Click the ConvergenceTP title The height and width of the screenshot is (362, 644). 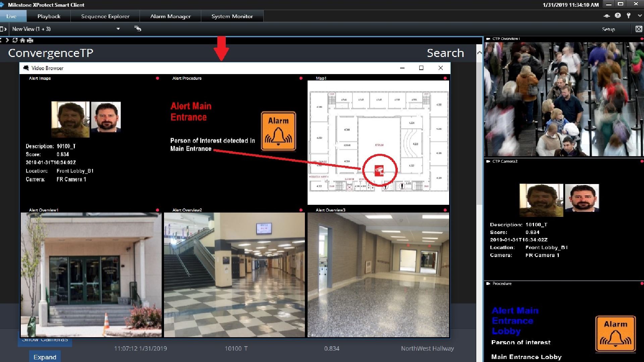[51, 53]
